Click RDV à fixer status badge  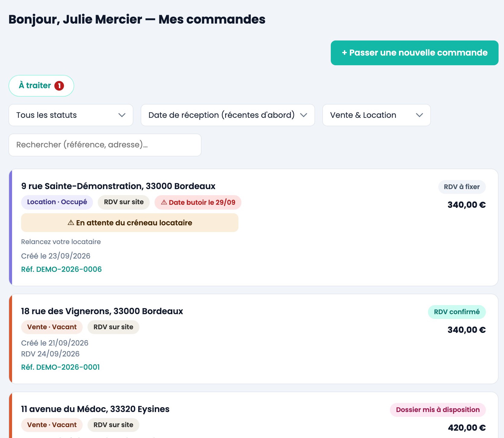(462, 187)
